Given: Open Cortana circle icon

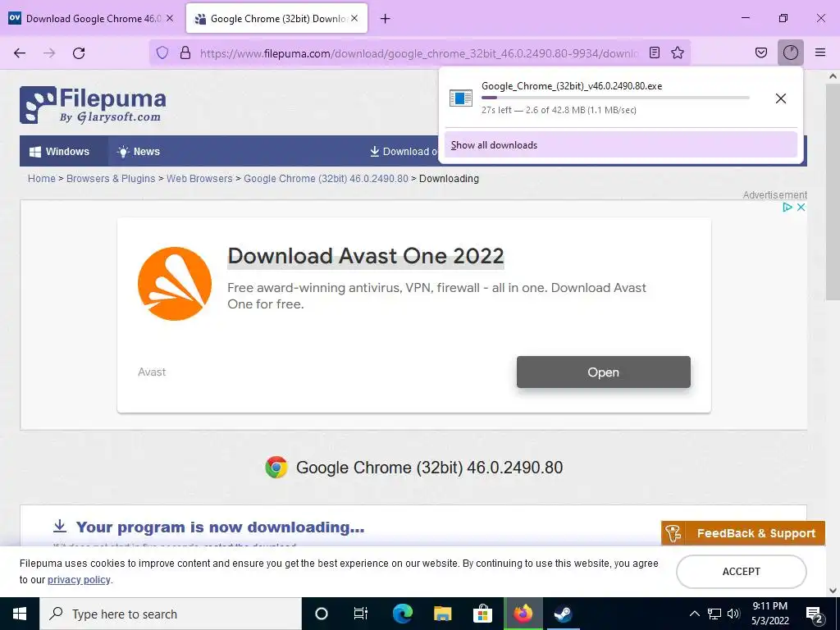Looking at the screenshot, I should (x=322, y=614).
